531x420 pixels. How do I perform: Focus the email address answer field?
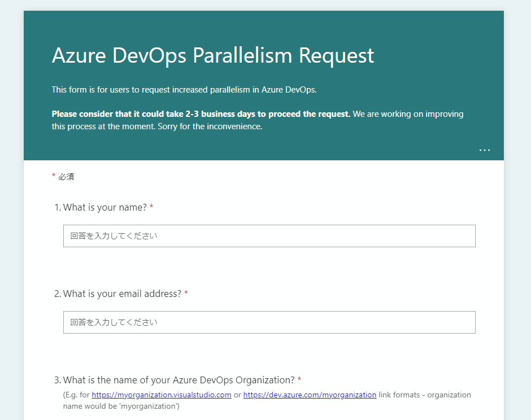coord(269,322)
